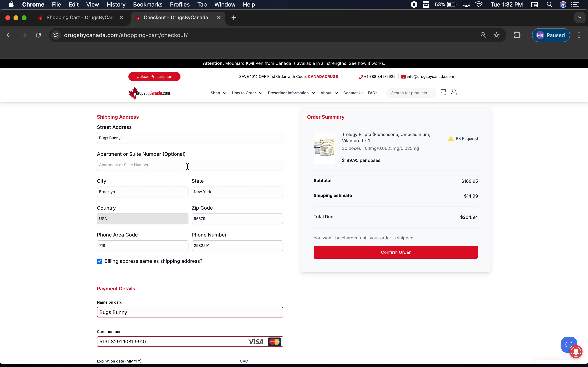Open macOS Spotlight search icon
588x367 pixels.
[x=549, y=5]
